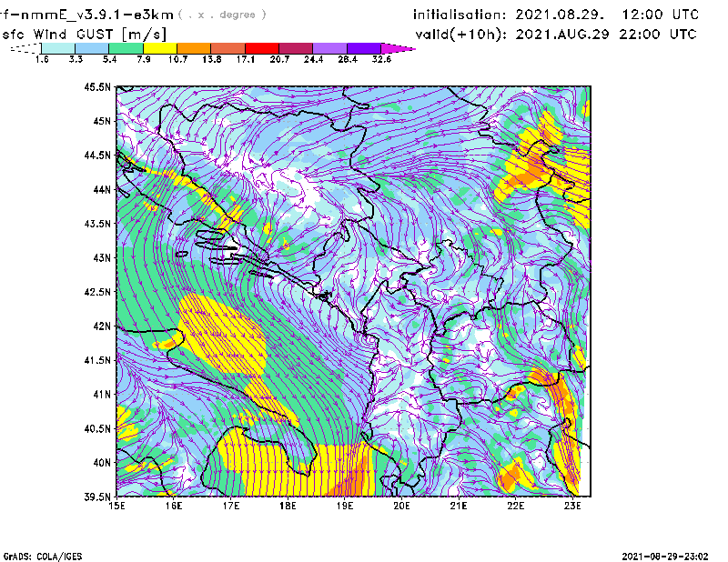
Task: Click the "40N" latitude label
Action: pyautogui.click(x=102, y=463)
